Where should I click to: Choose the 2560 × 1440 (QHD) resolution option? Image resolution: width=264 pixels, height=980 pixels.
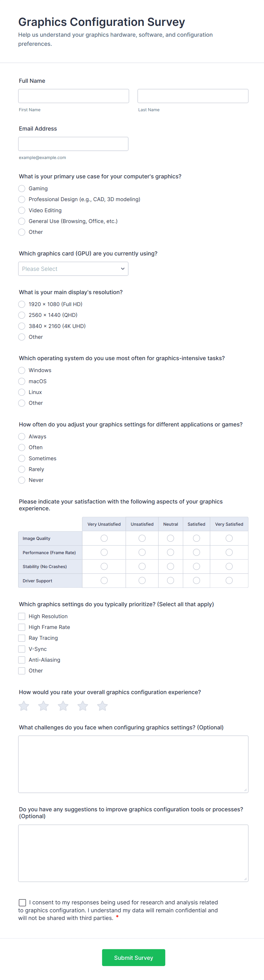click(x=22, y=315)
